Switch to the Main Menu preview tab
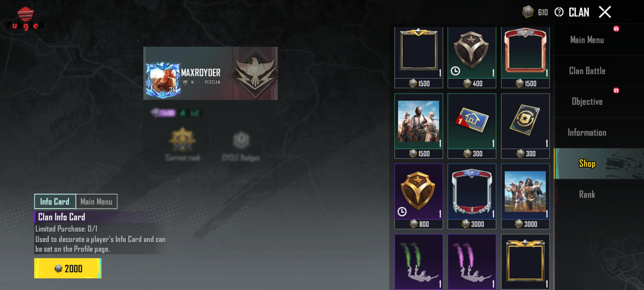This screenshot has width=644, height=290. click(97, 201)
